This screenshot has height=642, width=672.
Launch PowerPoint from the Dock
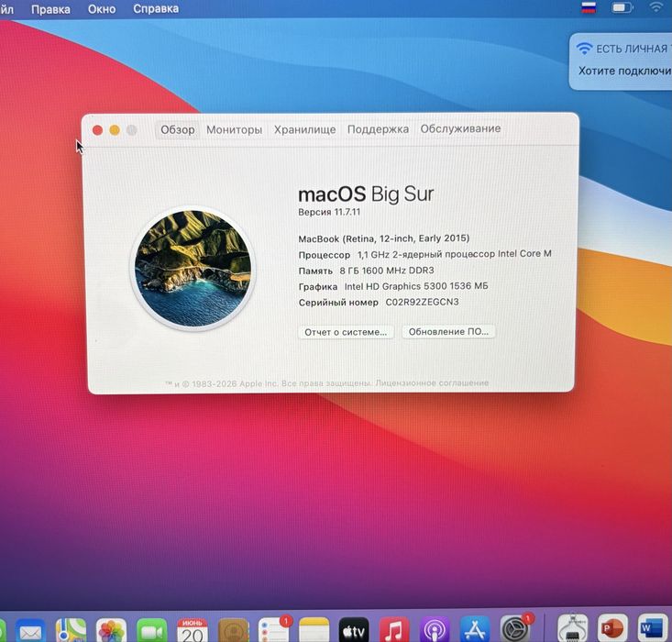(612, 629)
